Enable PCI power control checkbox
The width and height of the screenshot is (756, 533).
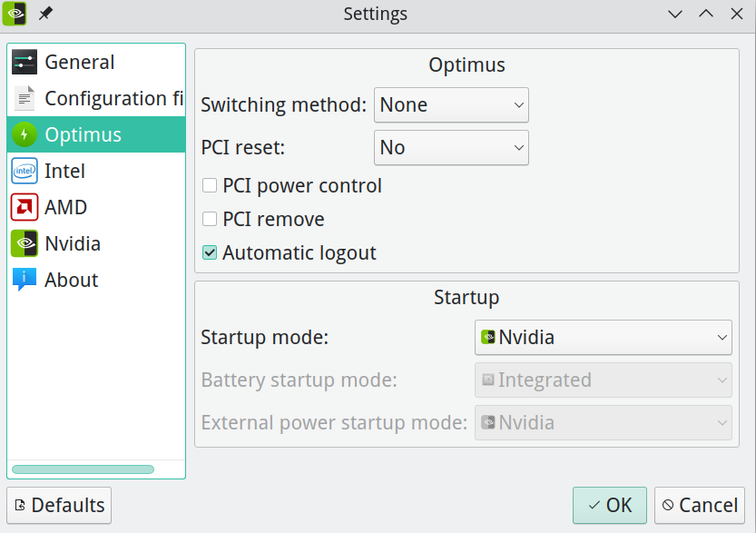(210, 185)
